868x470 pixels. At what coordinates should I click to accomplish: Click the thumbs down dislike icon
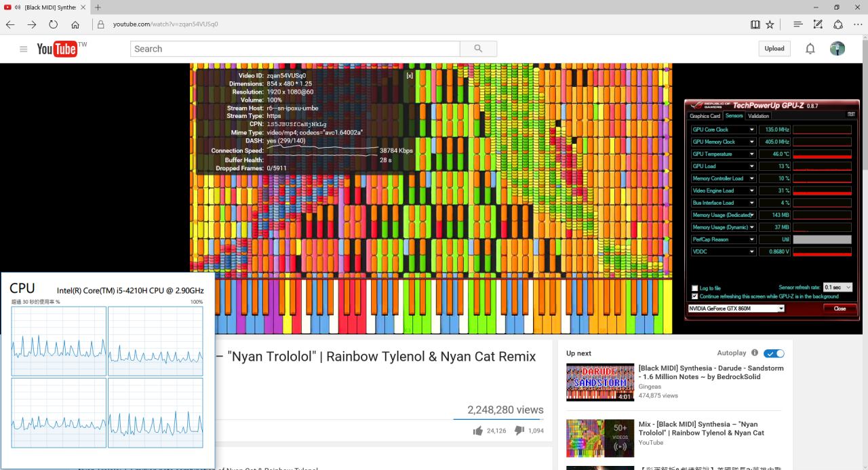coord(519,430)
